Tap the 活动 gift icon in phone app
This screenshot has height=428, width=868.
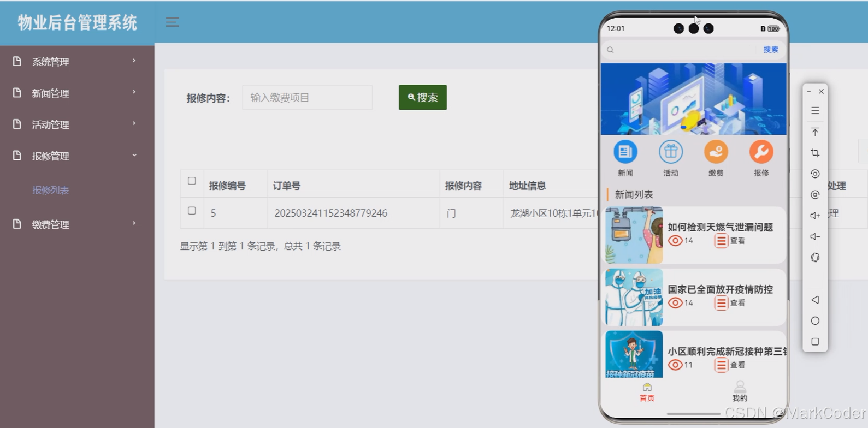coord(671,152)
